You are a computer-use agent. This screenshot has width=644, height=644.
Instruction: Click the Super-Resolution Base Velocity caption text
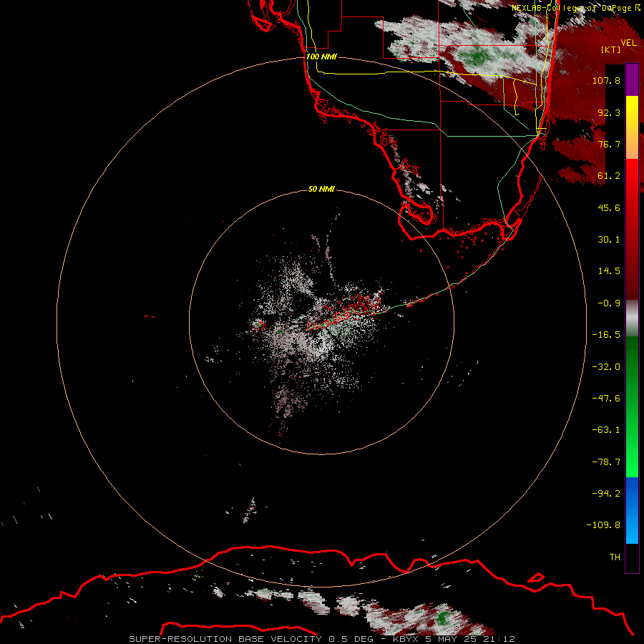225,639
